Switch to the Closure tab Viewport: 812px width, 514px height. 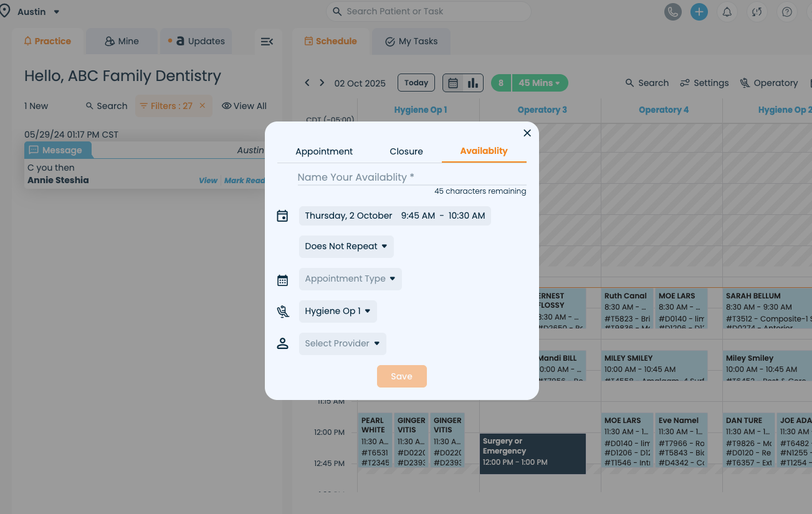coord(406,151)
